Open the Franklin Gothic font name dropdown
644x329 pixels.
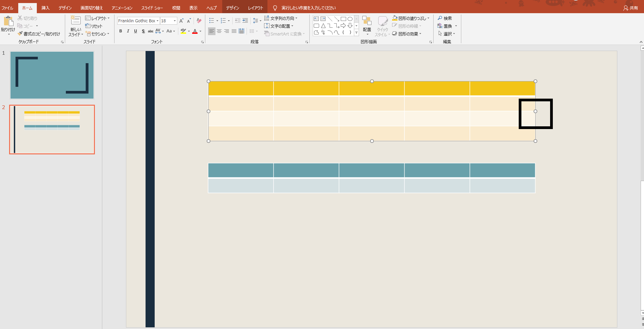[157, 21]
